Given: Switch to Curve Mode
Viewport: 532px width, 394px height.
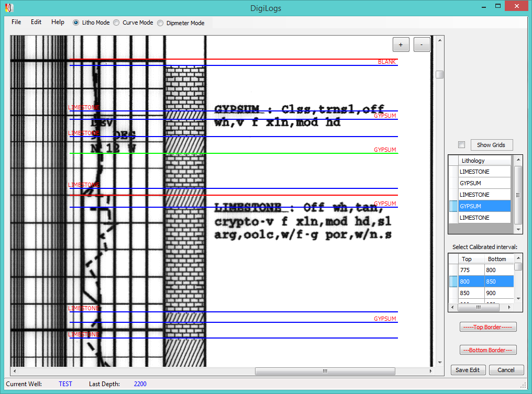Looking at the screenshot, I should tap(116, 22).
